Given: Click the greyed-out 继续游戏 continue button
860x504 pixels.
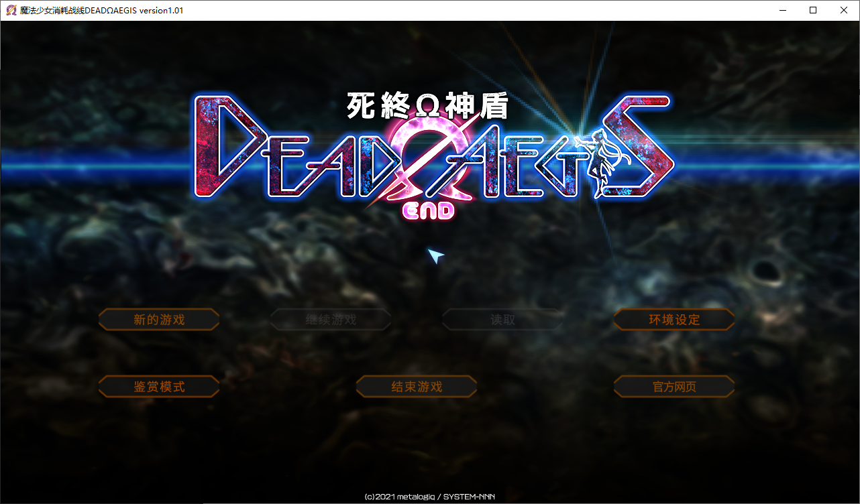Looking at the screenshot, I should coord(331,320).
